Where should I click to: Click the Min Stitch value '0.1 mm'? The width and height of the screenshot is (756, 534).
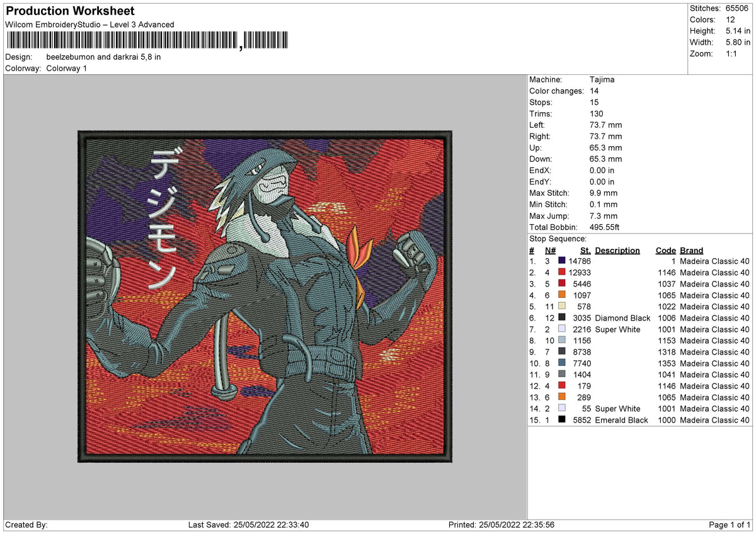click(x=604, y=204)
